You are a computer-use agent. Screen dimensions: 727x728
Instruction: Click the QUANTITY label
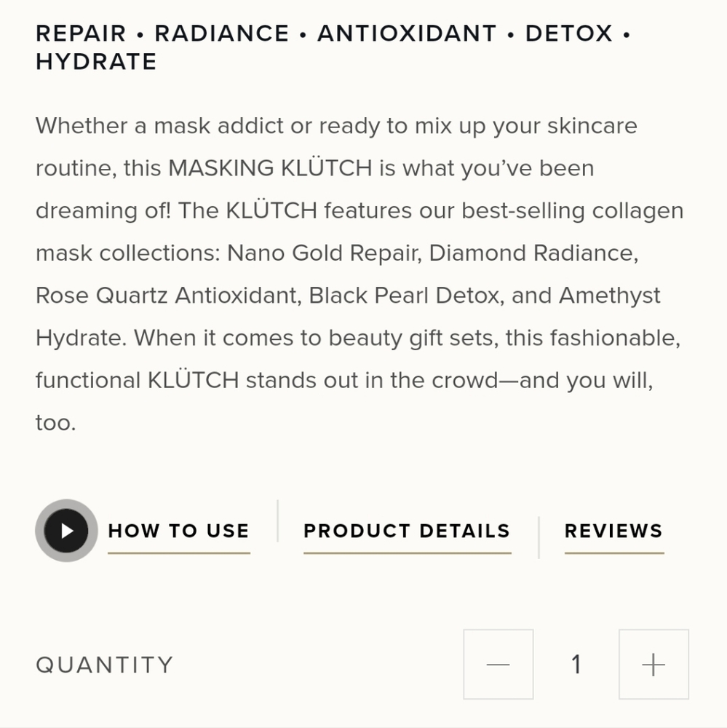tap(105, 665)
